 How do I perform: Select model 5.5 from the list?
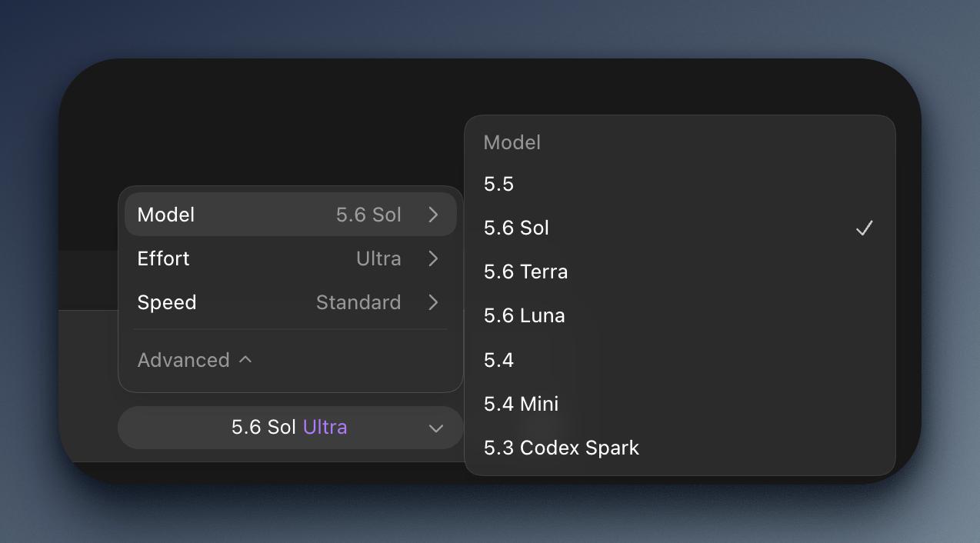680,184
